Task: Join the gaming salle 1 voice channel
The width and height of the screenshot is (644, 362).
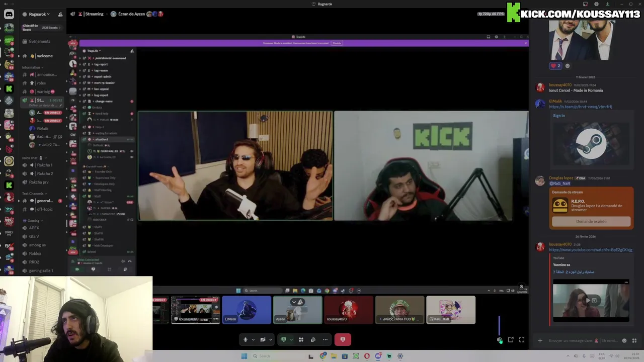Action: pos(42,270)
